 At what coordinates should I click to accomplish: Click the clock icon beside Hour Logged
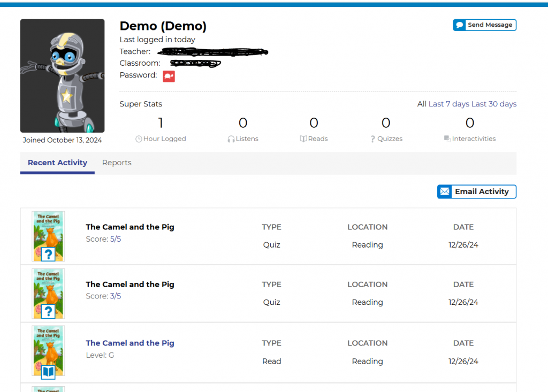(x=139, y=139)
